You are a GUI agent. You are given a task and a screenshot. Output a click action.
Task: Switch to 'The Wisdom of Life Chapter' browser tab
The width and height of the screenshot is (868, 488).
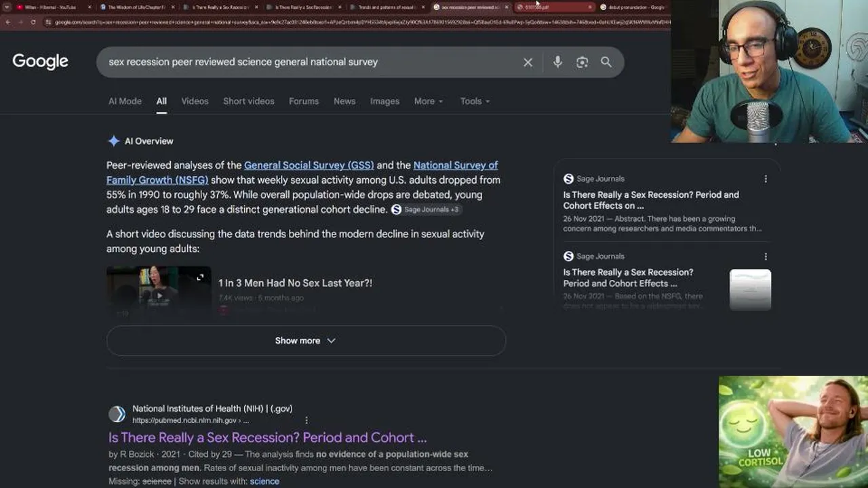[x=136, y=7]
